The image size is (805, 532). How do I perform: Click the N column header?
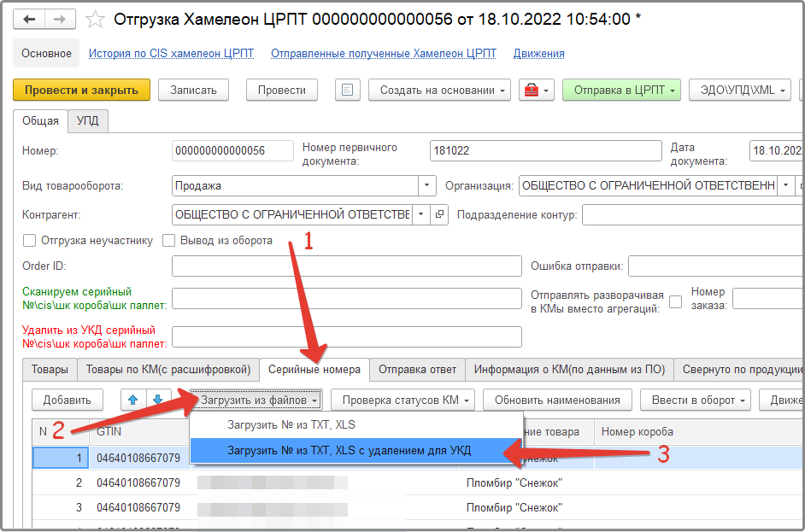tap(43, 432)
